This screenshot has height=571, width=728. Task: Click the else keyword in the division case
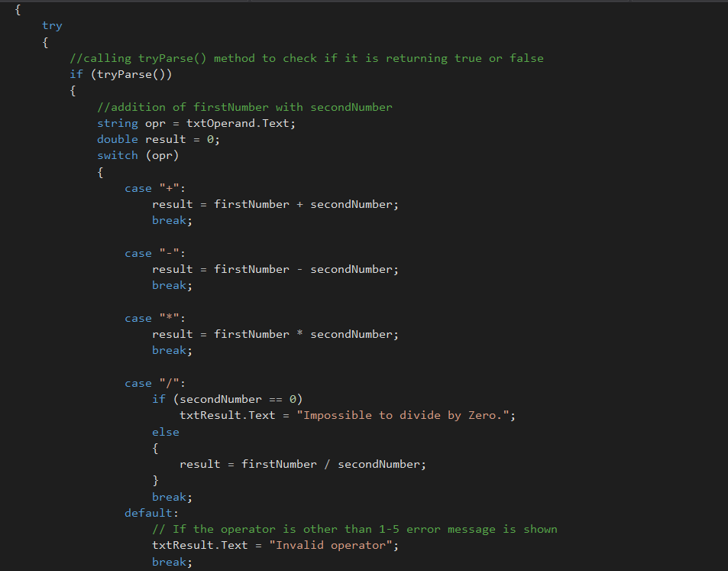tap(165, 431)
